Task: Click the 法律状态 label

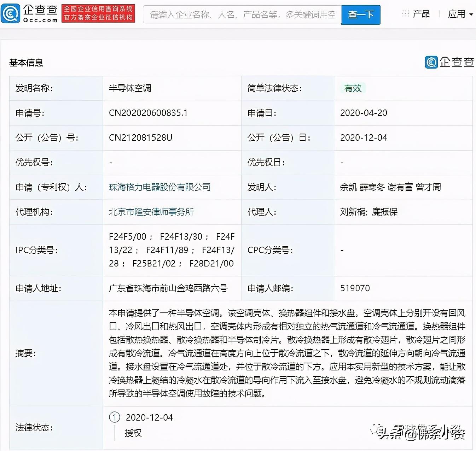Action: click(34, 427)
